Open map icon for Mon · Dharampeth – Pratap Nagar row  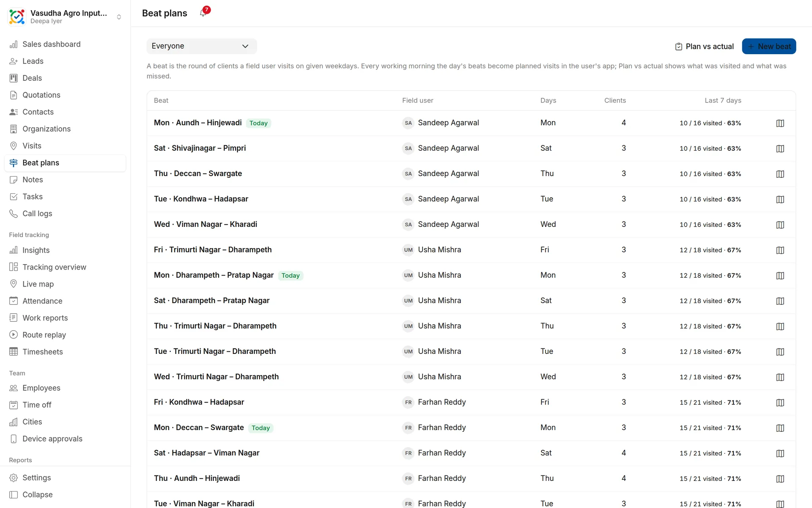point(780,276)
